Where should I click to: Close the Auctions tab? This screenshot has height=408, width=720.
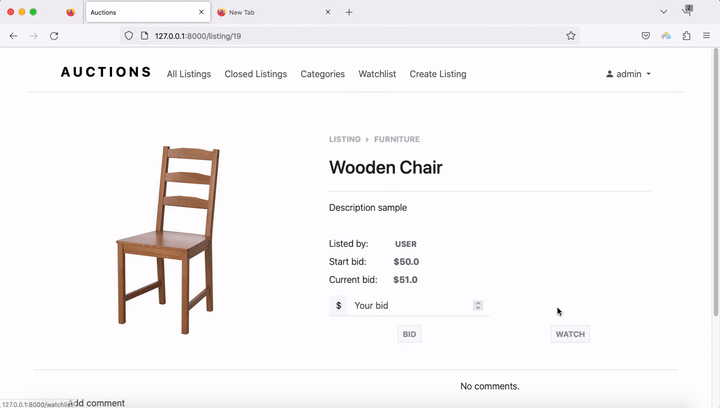[201, 12]
